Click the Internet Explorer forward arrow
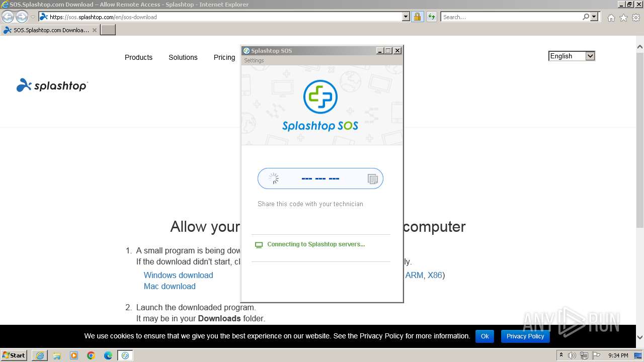644x362 pixels. pos(22,17)
